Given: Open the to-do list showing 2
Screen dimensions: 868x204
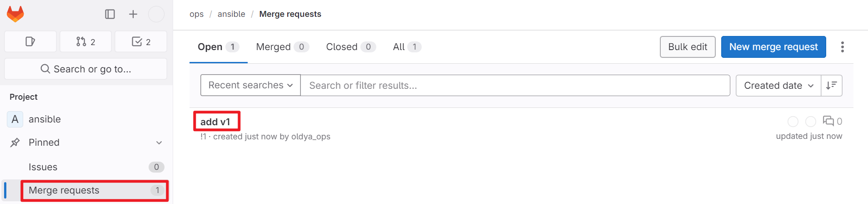Looking at the screenshot, I should click(141, 42).
